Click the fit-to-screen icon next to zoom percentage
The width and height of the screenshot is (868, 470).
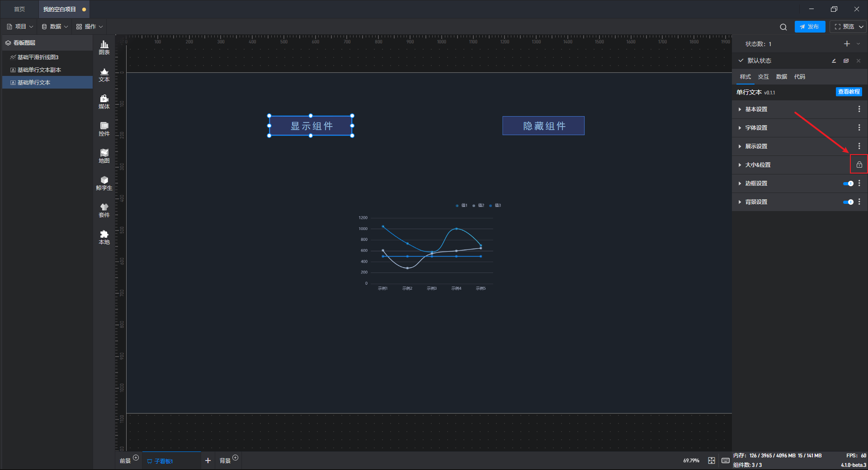pyautogui.click(x=712, y=461)
